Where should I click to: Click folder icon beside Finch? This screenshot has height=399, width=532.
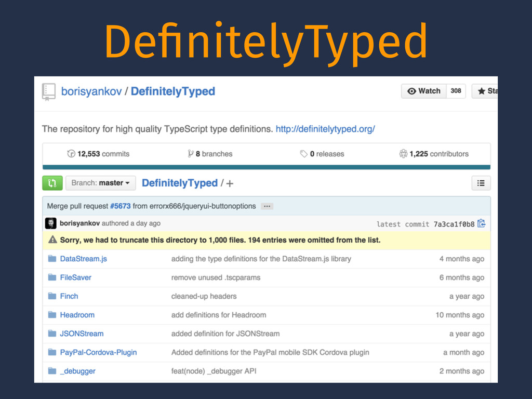click(x=52, y=296)
